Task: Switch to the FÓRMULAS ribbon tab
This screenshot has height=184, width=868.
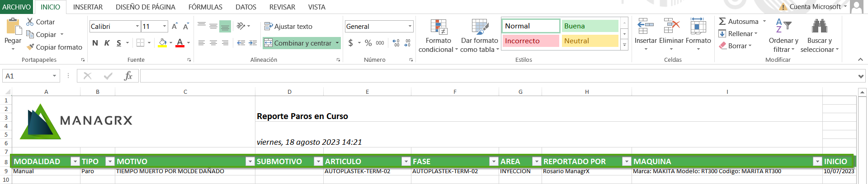Action: (x=205, y=7)
